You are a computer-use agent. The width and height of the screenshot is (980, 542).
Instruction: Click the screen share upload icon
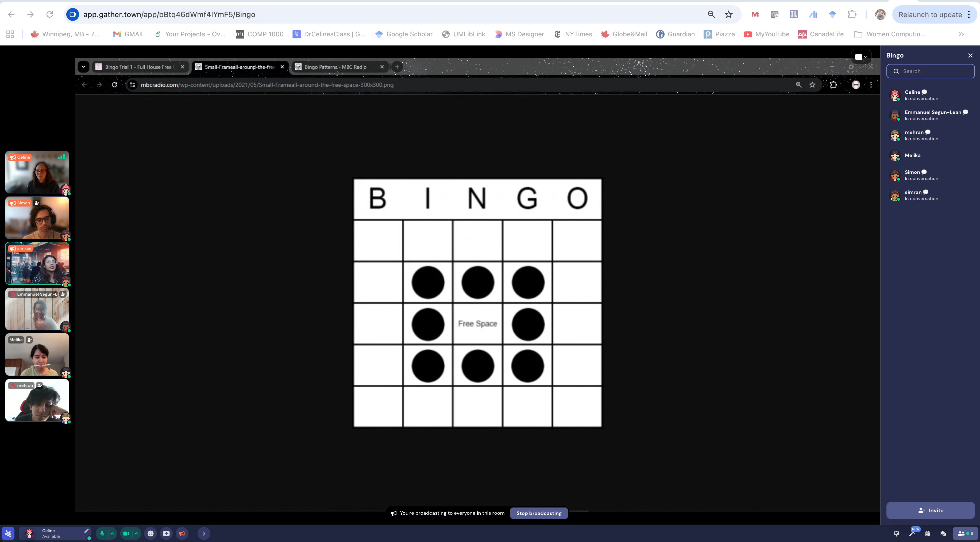166,533
